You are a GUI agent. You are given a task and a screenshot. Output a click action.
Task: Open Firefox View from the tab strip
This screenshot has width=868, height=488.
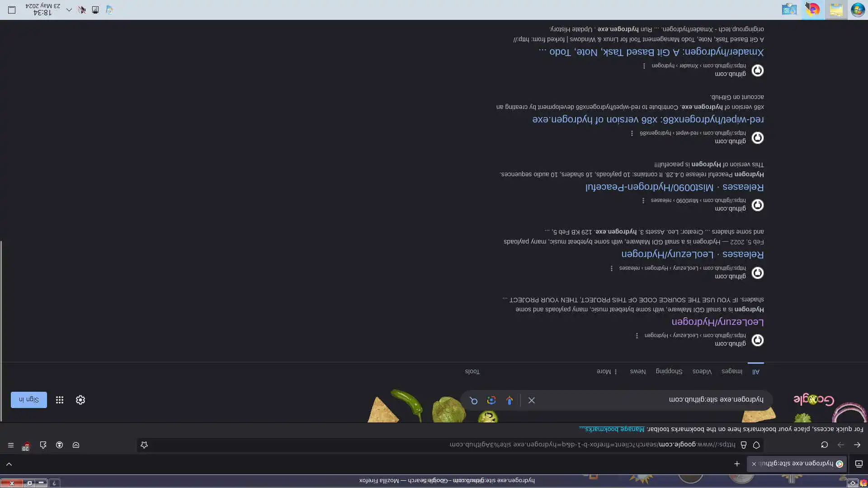point(859,464)
